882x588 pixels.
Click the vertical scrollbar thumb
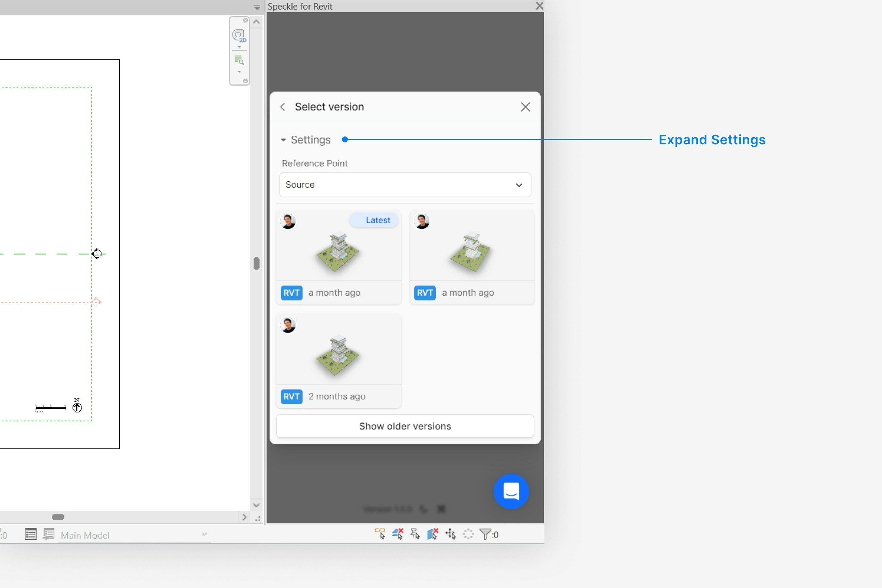pos(257,263)
